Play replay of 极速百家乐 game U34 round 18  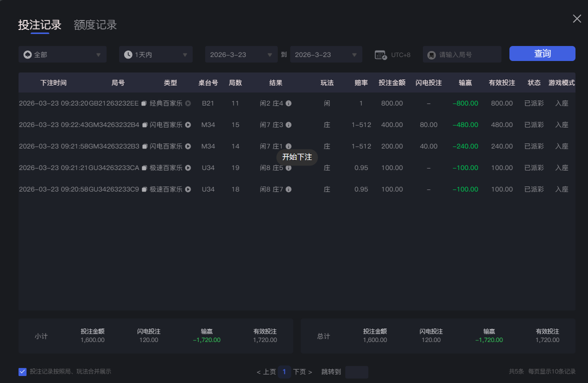(x=188, y=189)
